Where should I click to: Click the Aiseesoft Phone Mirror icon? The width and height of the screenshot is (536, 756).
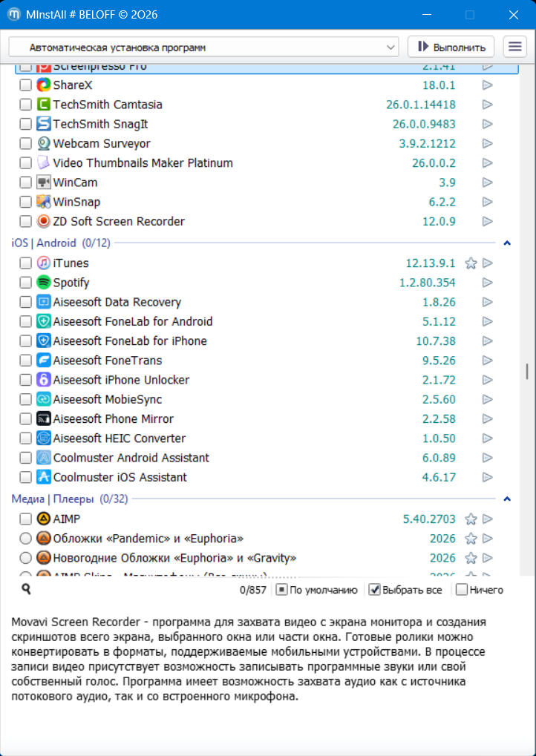coord(43,419)
